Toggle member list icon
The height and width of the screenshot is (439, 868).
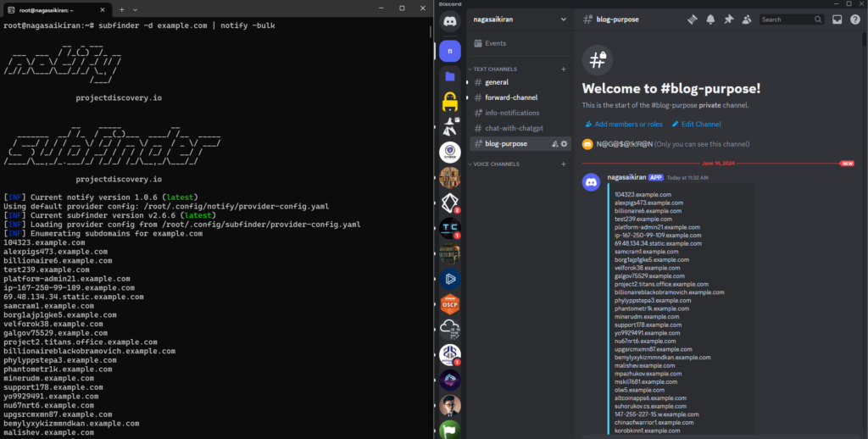(x=747, y=19)
